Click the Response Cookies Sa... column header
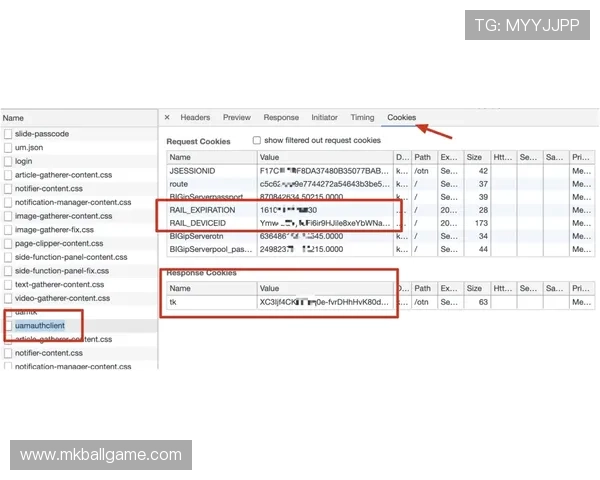Image resolution: width=600 pixels, height=480 pixels. [x=556, y=288]
